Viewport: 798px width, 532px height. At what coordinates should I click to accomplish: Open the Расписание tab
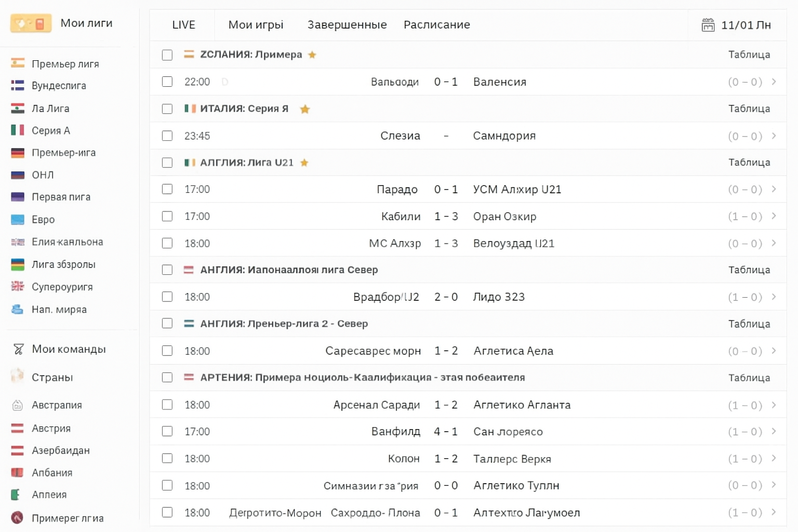436,24
